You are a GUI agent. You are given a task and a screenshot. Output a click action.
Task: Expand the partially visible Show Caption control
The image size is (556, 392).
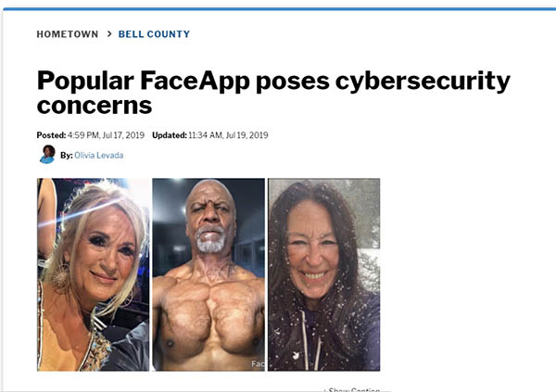click(354, 389)
